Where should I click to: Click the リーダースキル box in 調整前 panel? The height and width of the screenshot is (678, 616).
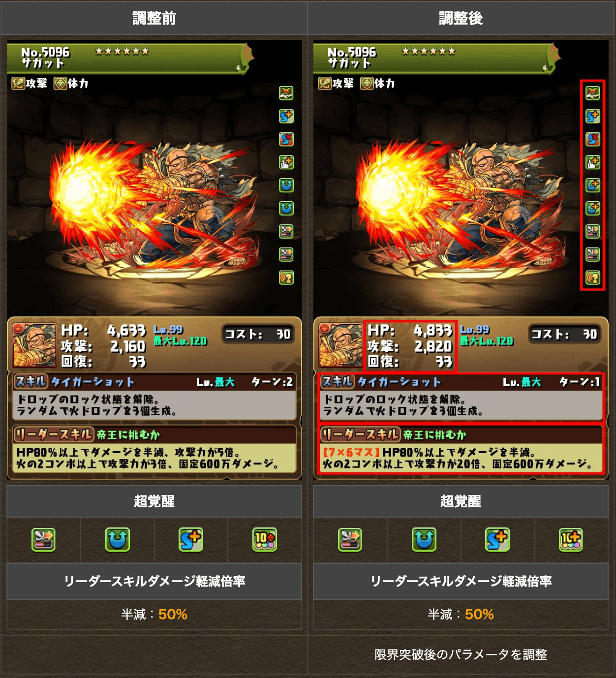tap(154, 450)
